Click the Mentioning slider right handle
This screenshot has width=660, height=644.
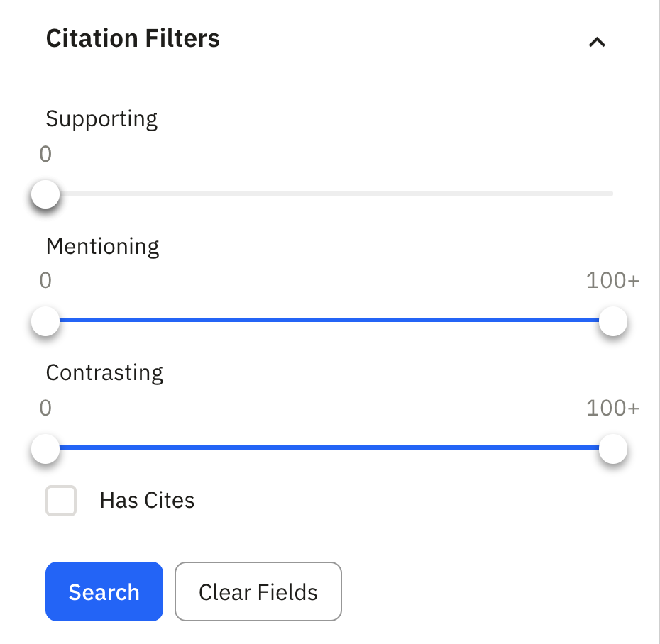pyautogui.click(x=612, y=321)
